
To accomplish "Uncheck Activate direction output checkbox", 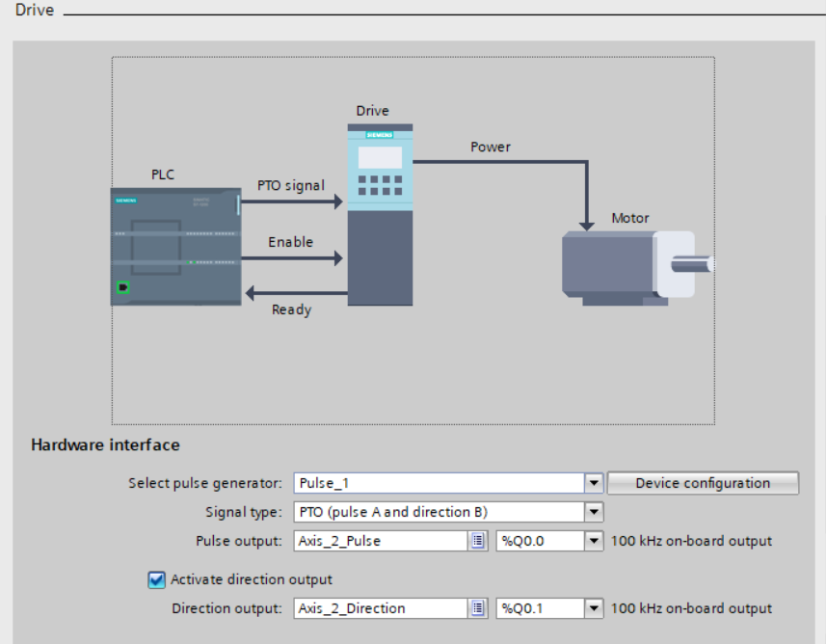I will 156,579.
